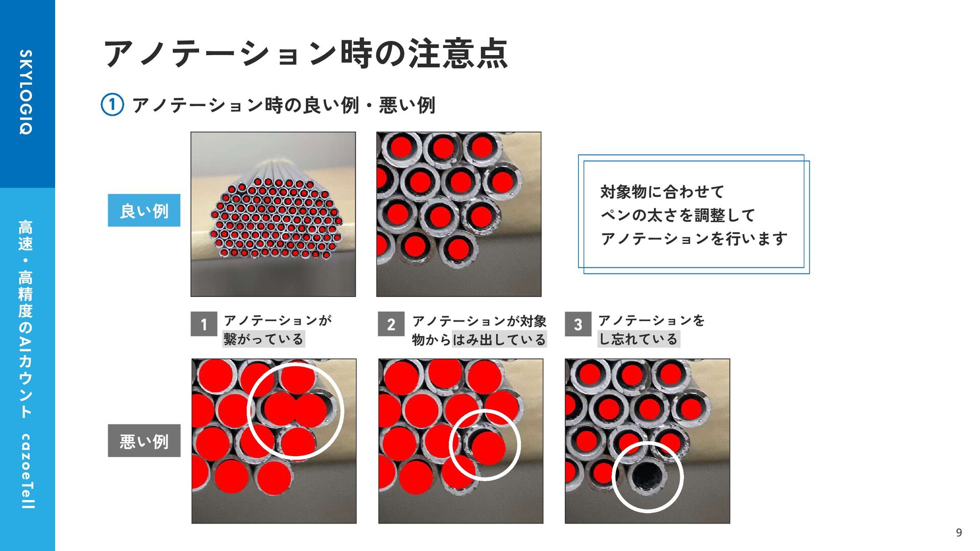Click the cazoeTell sidebar text
Image resolution: width=980 pixels, height=551 pixels.
coord(26,471)
